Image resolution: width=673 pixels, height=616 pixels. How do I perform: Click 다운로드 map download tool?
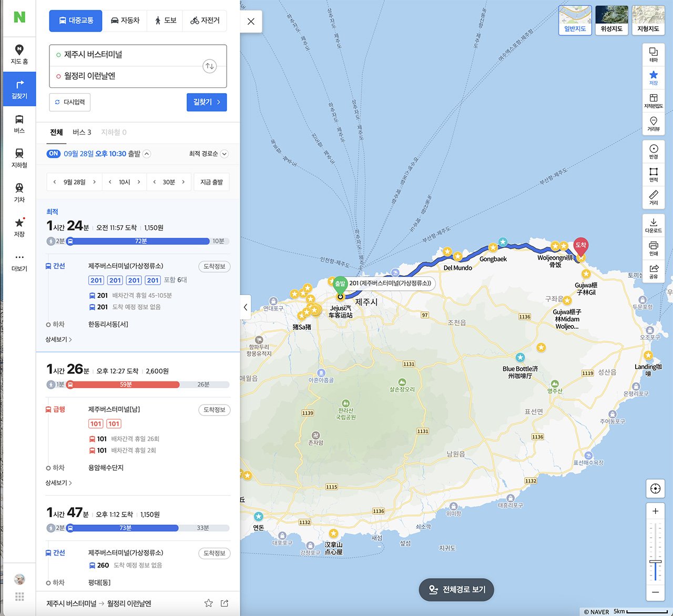click(x=654, y=226)
